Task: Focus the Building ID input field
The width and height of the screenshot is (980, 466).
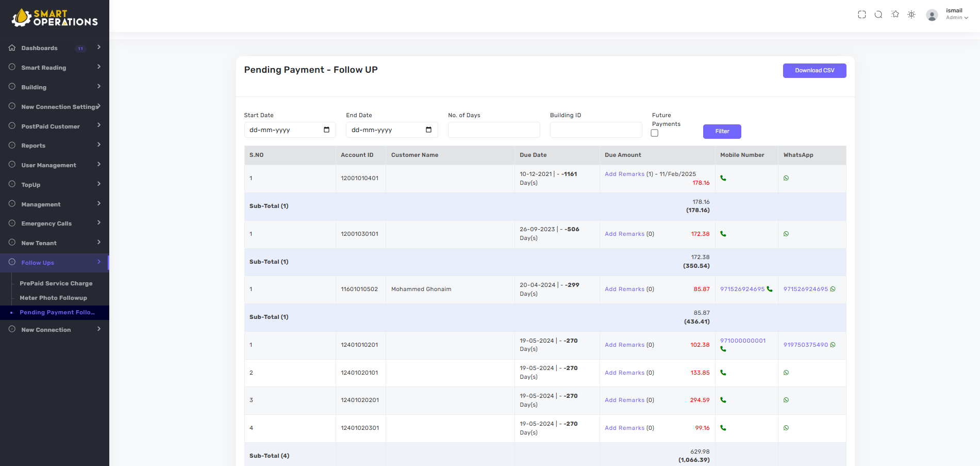Action: (596, 130)
